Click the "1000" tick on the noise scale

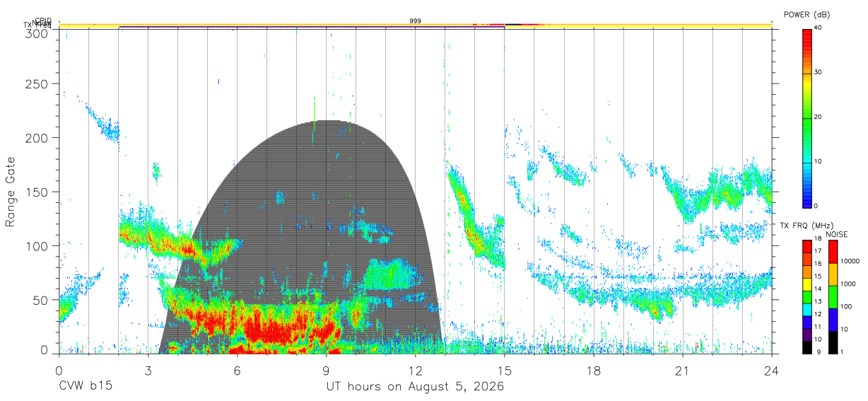click(x=849, y=284)
